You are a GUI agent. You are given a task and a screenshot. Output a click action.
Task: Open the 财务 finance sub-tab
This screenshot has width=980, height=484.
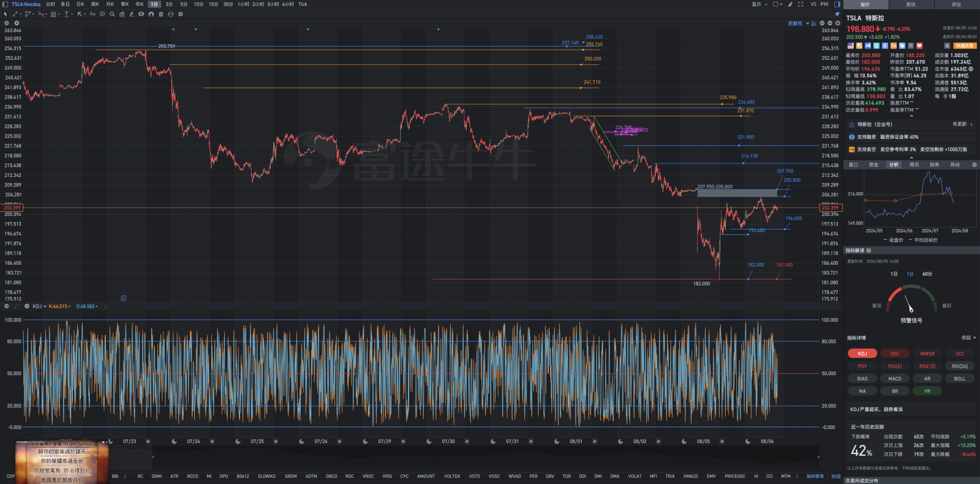pyautogui.click(x=935, y=165)
